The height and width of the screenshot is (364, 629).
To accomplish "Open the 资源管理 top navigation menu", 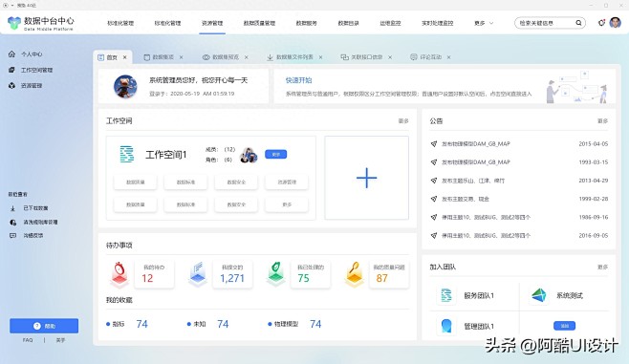I will [x=212, y=23].
